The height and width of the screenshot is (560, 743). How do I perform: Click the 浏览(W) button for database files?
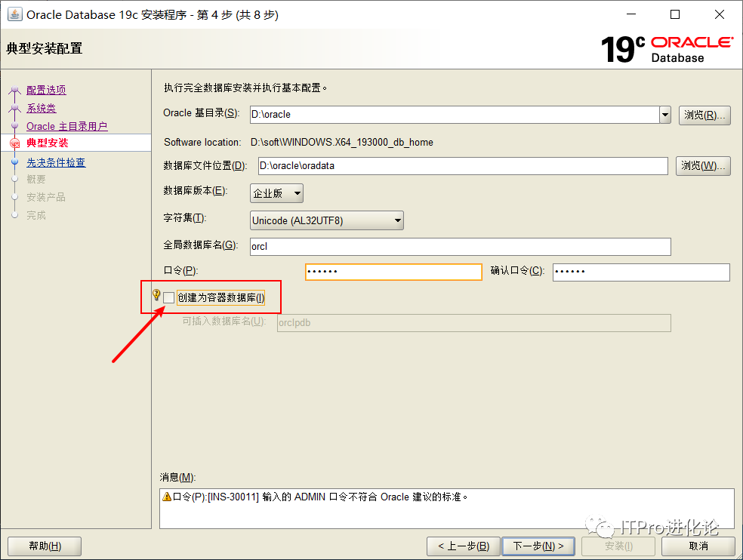click(703, 166)
